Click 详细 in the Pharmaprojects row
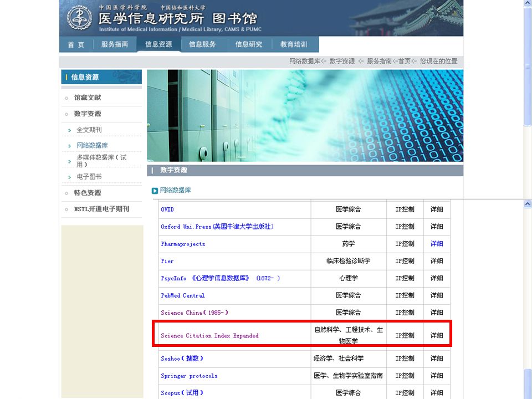Screen dimensions: 532x399 coord(437,244)
